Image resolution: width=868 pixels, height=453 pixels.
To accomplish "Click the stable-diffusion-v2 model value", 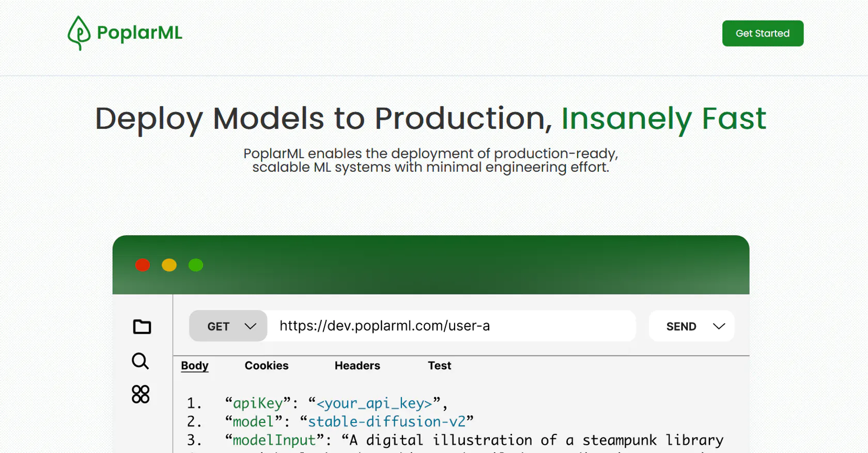I will click(x=386, y=422).
